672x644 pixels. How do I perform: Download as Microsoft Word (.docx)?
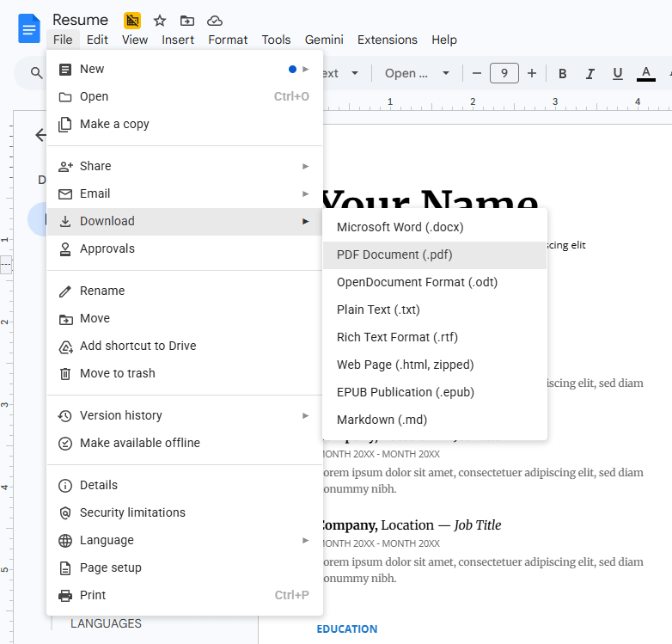pos(435,227)
